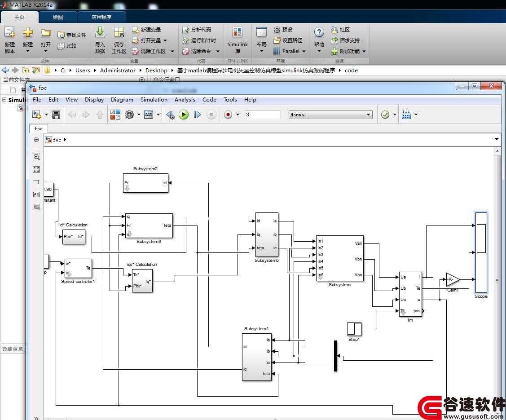Open Model Configuration Parameters gear
The image size is (506, 420).
[x=129, y=115]
